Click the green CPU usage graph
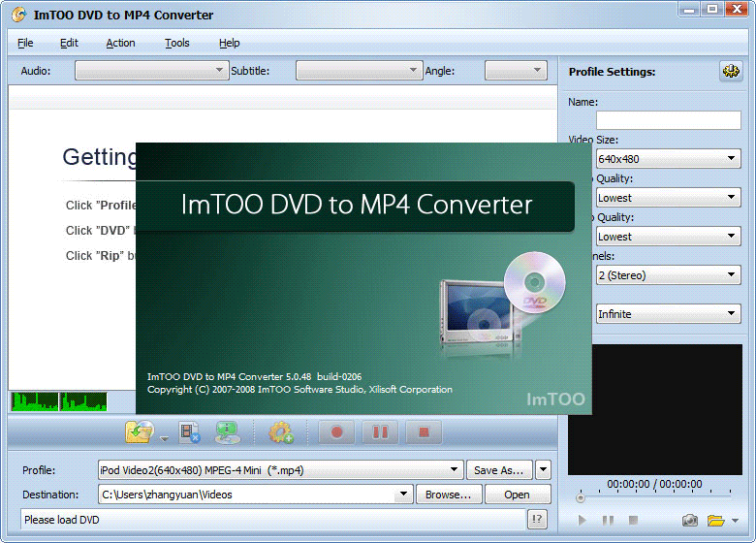This screenshot has height=543, width=756. [x=59, y=401]
